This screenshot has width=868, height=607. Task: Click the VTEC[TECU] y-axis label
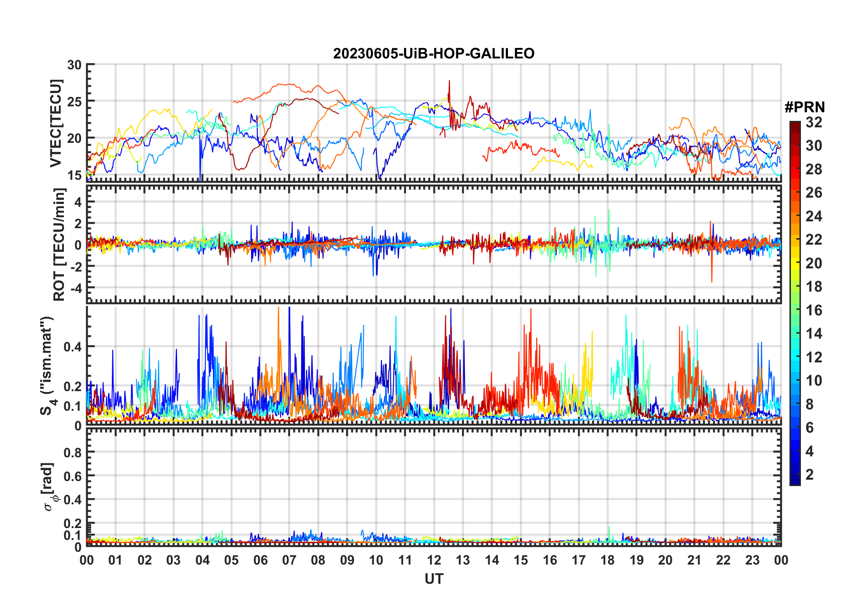56,123
